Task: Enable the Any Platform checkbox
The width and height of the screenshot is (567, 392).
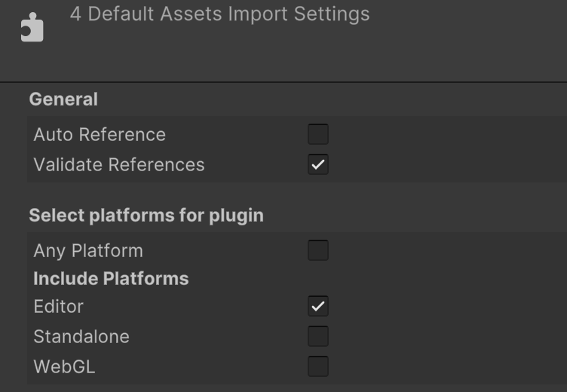Action: click(318, 250)
